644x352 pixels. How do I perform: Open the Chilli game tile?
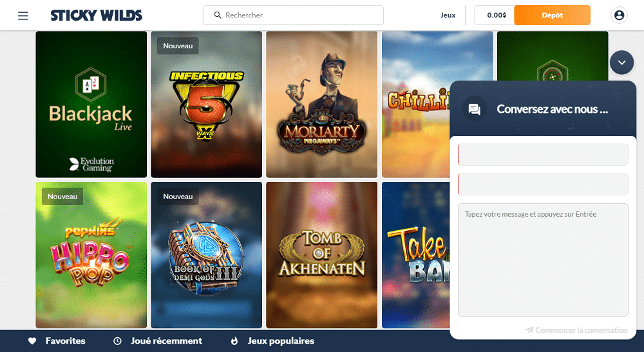(x=415, y=104)
